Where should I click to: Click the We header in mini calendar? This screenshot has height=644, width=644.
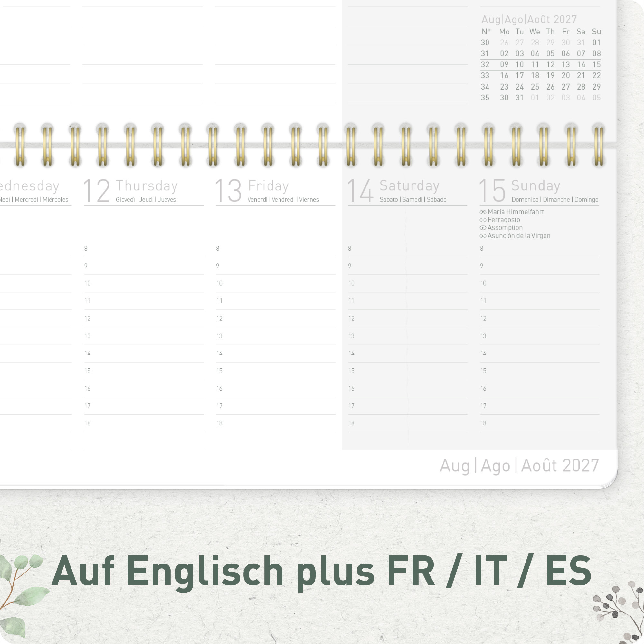[x=535, y=32]
